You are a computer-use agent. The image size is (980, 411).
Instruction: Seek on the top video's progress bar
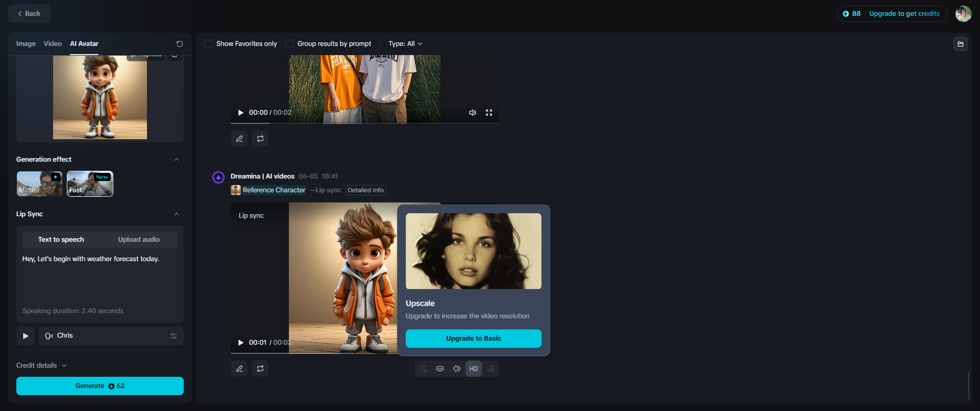coord(365,123)
